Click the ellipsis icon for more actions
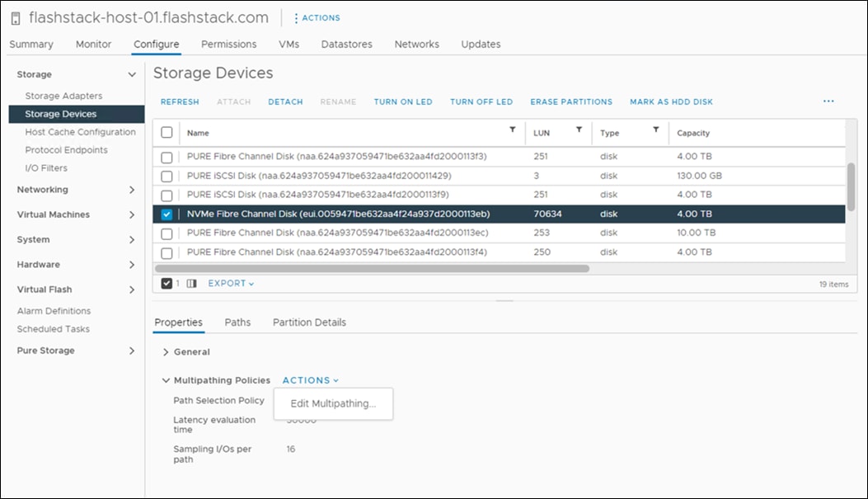 pos(828,101)
